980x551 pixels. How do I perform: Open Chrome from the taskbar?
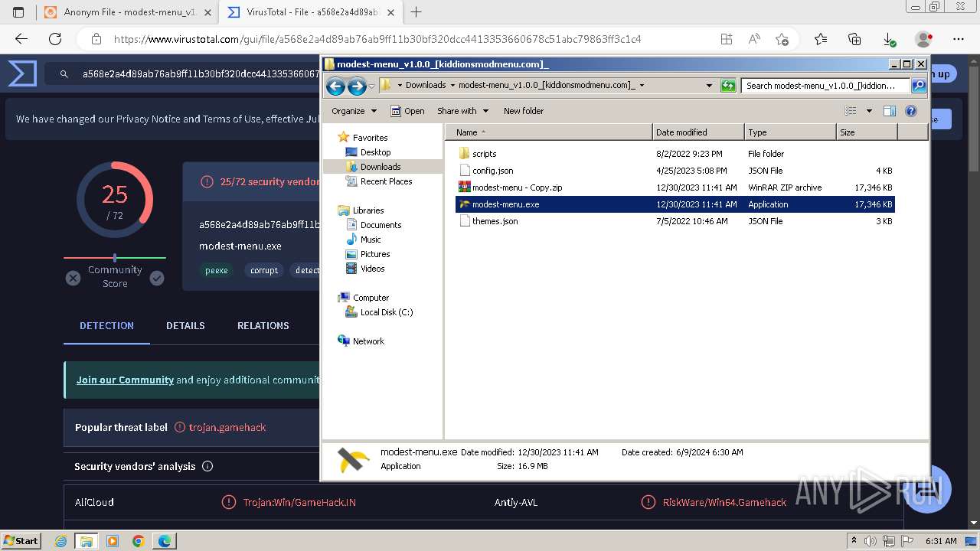tap(139, 541)
